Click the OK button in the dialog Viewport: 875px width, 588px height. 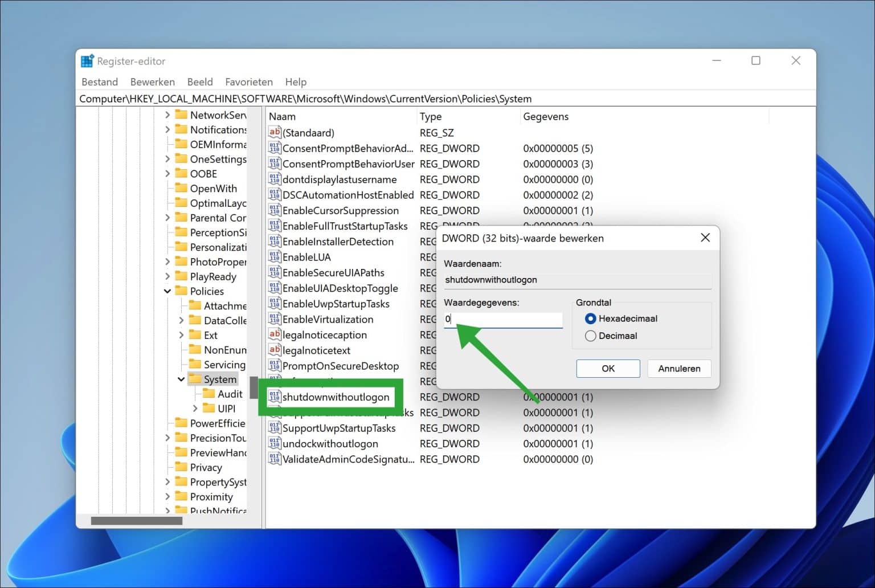click(x=608, y=369)
